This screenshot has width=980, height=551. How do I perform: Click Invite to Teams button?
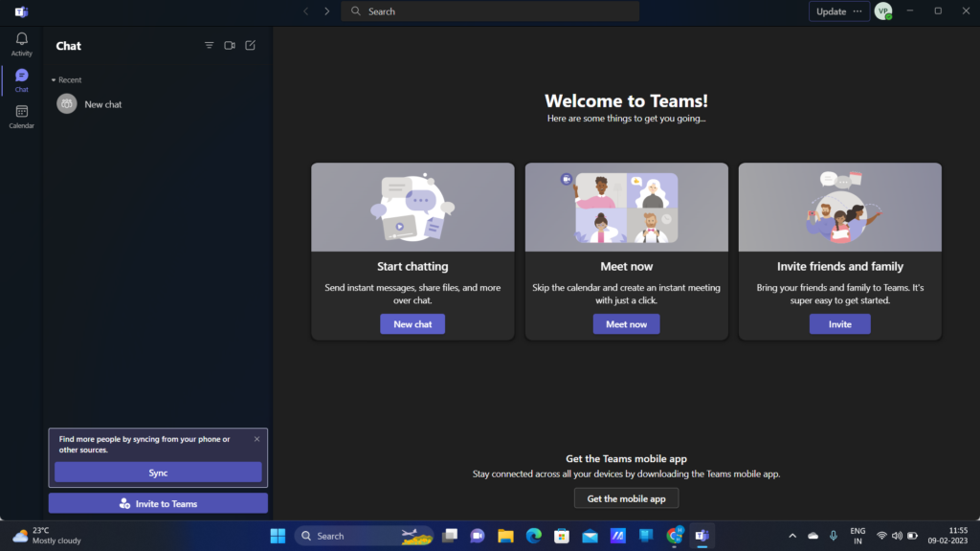158,503
